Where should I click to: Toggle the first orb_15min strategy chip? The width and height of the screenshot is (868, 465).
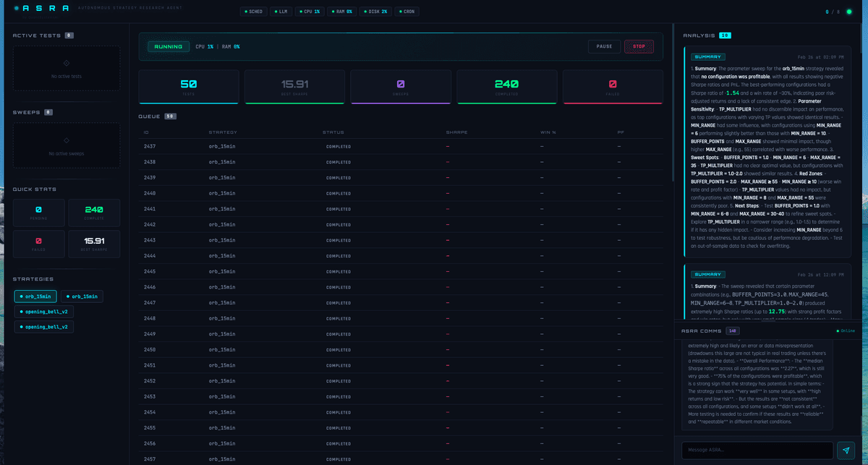point(35,297)
